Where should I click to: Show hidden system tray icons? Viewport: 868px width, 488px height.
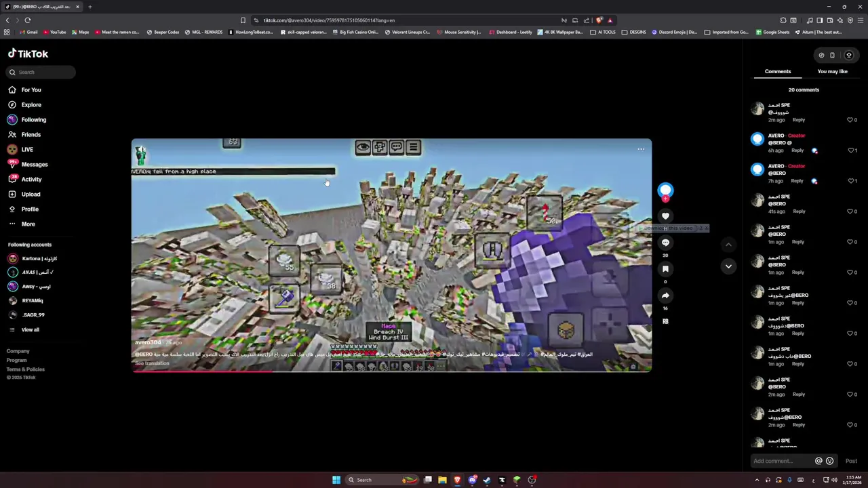(757, 480)
